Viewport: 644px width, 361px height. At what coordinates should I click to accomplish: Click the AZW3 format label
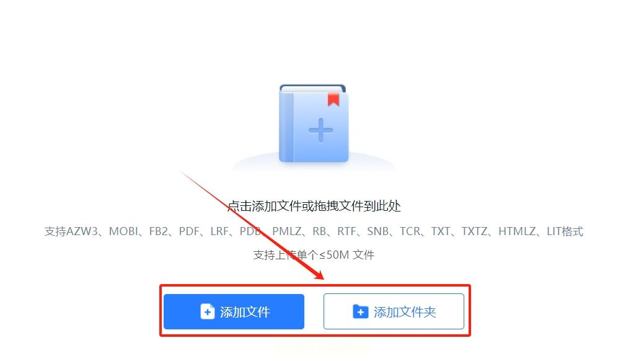point(82,231)
